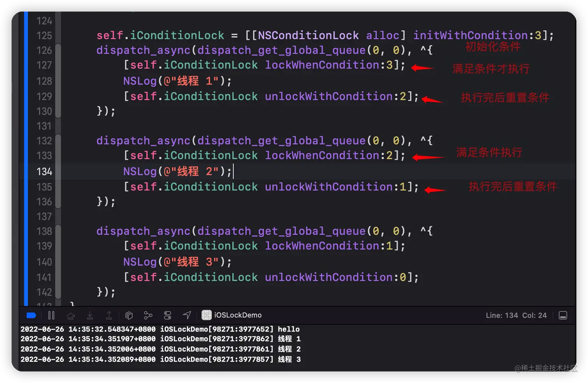Collapse code block ribbon at lines 126-130
The width and height of the screenshot is (588, 383).
[x=58, y=80]
